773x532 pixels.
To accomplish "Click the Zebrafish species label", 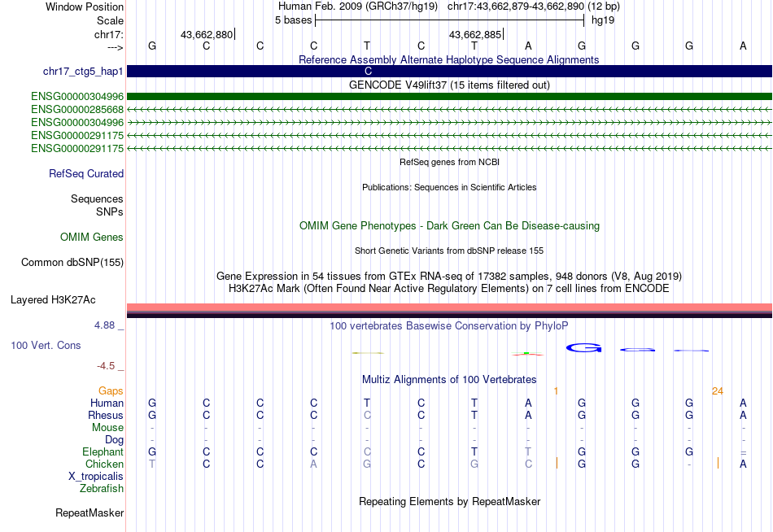I will [x=102, y=489].
